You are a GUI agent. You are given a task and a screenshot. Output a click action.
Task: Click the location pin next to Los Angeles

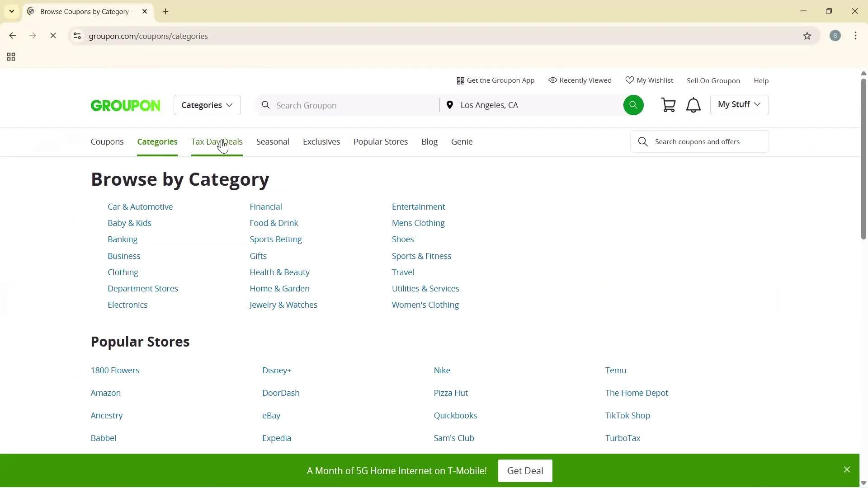(x=450, y=104)
